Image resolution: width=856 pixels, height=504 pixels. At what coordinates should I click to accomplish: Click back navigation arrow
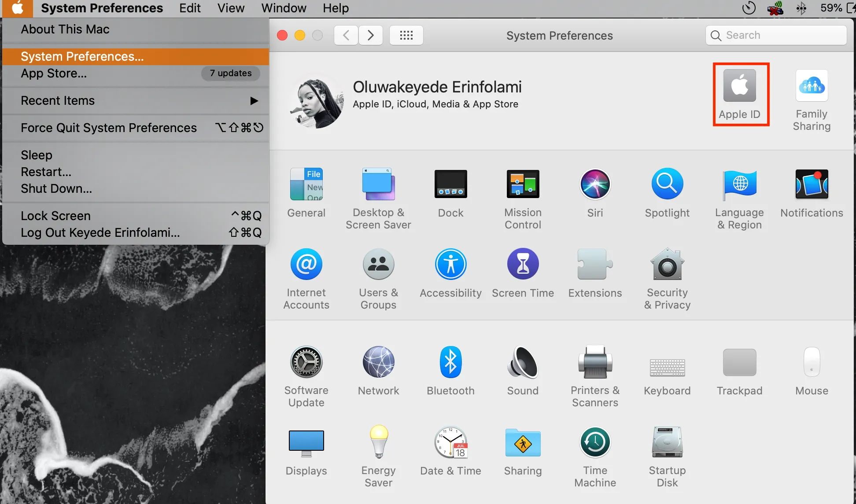click(346, 35)
